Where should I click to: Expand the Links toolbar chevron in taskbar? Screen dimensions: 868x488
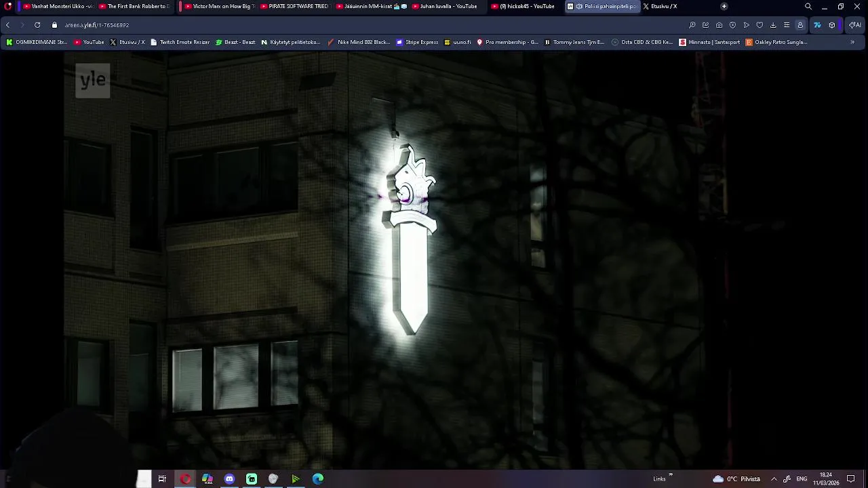tap(671, 475)
